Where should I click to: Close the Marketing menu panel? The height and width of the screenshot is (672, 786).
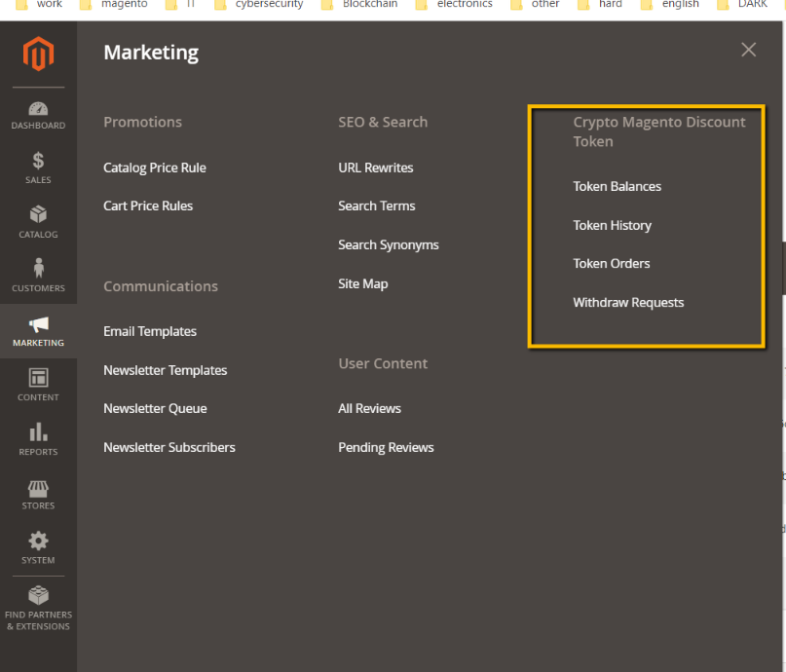pyautogui.click(x=748, y=50)
